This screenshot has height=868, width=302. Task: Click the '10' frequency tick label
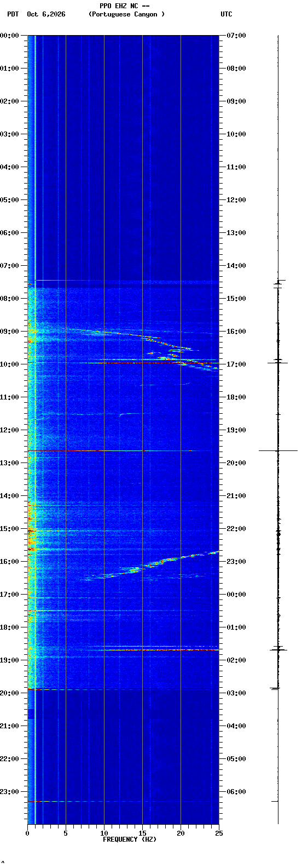(104, 833)
